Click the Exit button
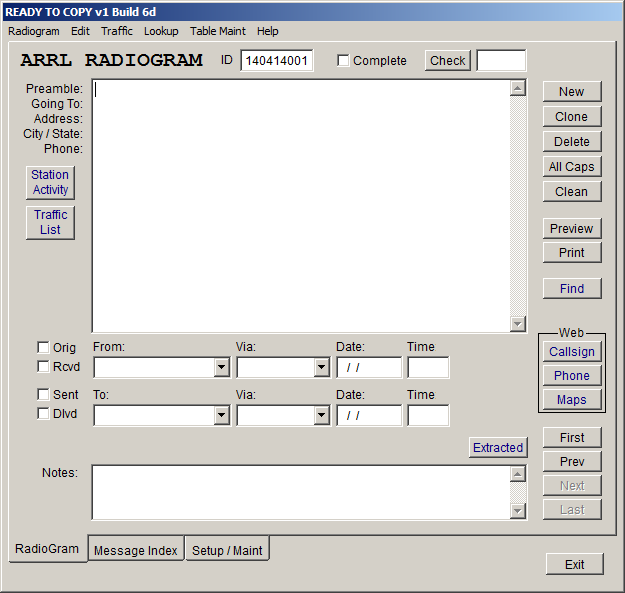This screenshot has width=625, height=593. (575, 564)
